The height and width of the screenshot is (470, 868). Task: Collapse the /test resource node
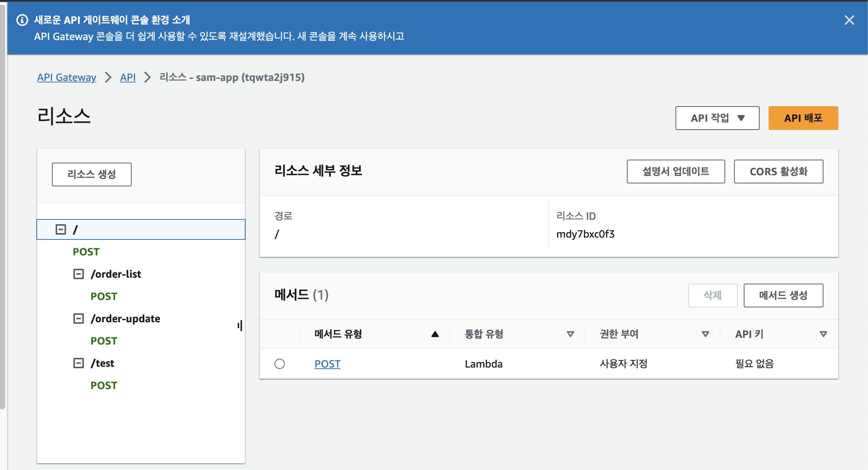79,363
